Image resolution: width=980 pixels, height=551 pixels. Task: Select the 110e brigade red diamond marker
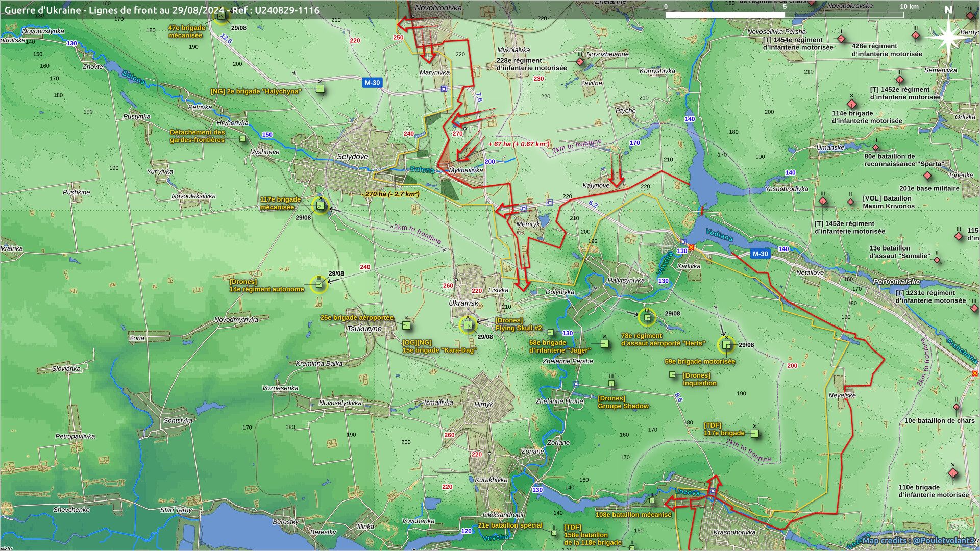pos(952,473)
